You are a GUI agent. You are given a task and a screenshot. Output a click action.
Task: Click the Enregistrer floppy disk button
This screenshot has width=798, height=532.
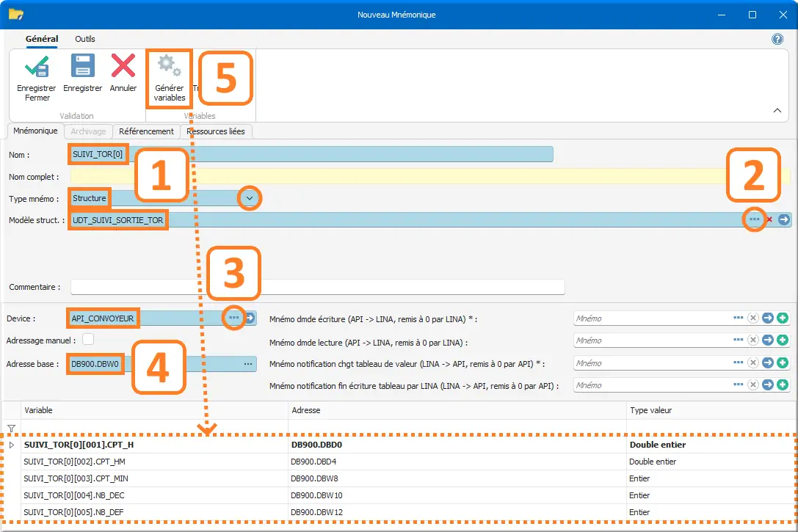click(x=82, y=74)
